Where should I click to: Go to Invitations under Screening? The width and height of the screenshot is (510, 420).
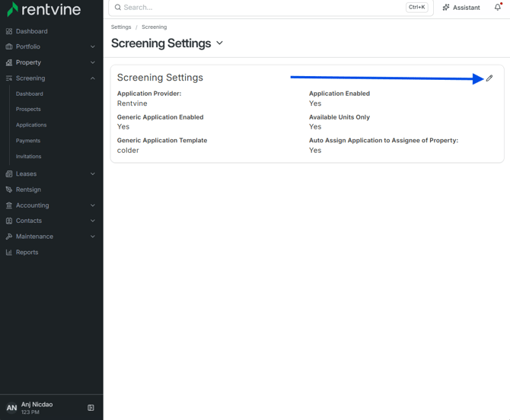pyautogui.click(x=29, y=157)
